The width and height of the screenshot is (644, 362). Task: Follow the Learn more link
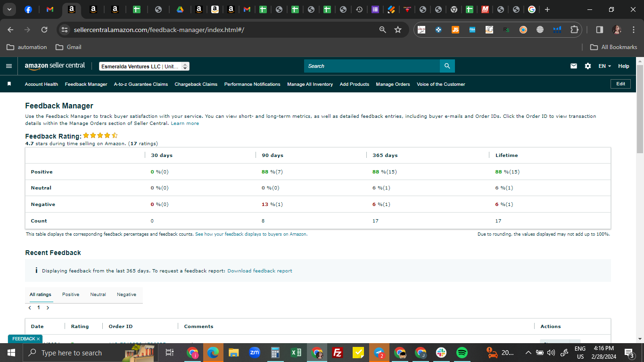(185, 123)
